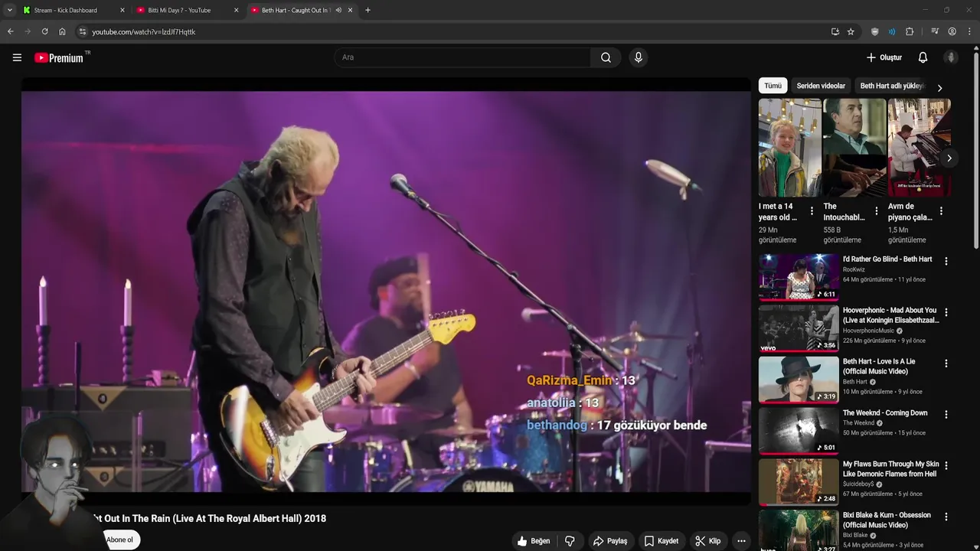Open options for The Weeknd Coming Down
Viewport: 980px width, 551px height.
pos(946,415)
